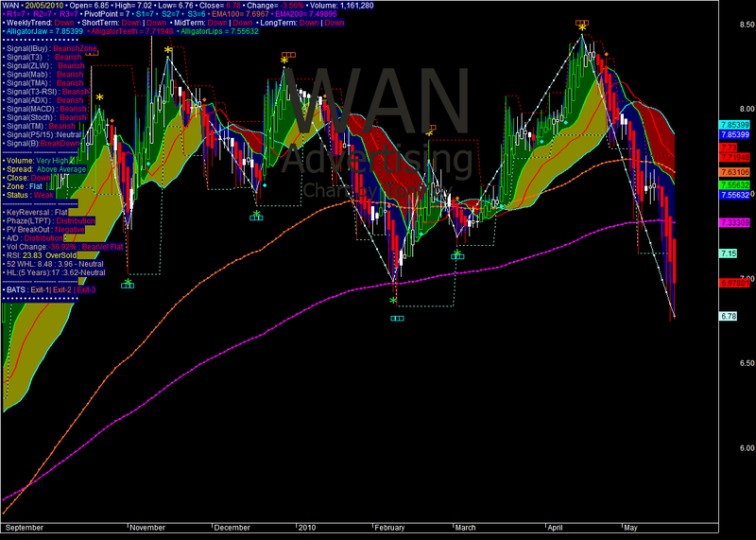The image size is (756, 540).
Task: Click the orange 7.63106 price tag
Action: click(x=734, y=172)
